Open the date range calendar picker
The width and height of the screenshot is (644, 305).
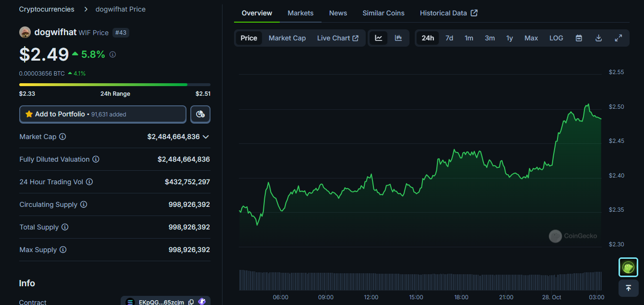579,38
